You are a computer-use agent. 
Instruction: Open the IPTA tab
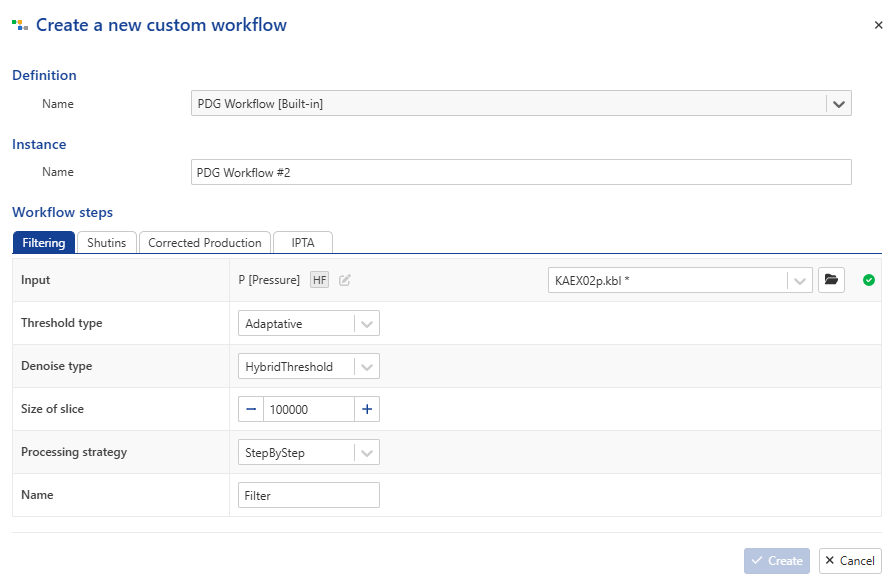point(303,242)
